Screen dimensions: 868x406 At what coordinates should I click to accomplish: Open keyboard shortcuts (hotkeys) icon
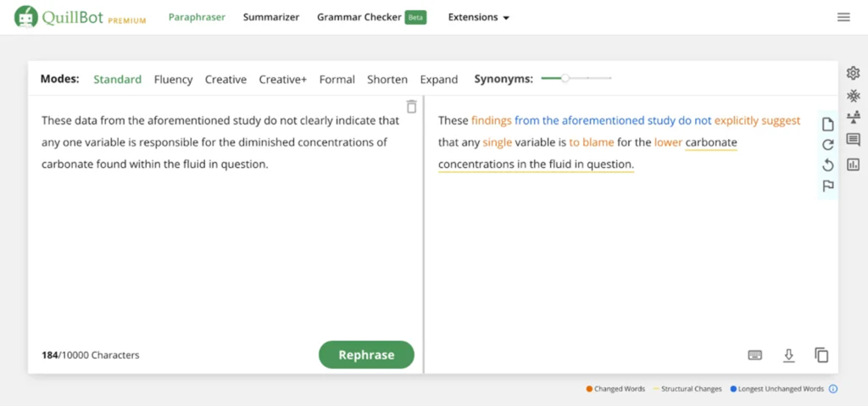[x=754, y=355]
